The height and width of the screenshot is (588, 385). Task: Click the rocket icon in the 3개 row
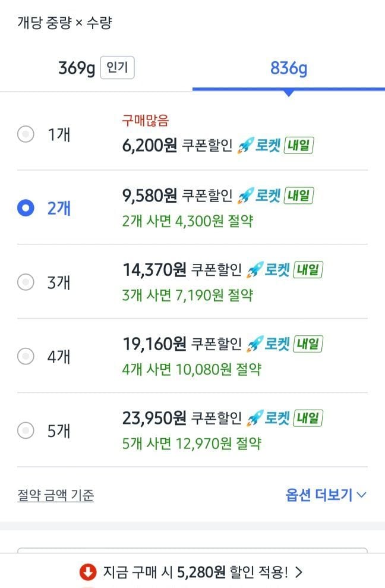point(254,270)
